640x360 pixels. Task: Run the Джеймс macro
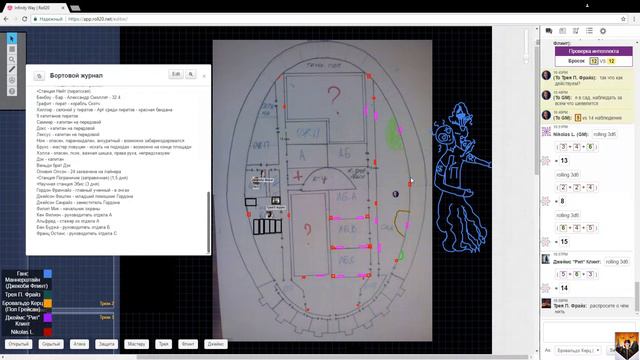[x=216, y=344]
